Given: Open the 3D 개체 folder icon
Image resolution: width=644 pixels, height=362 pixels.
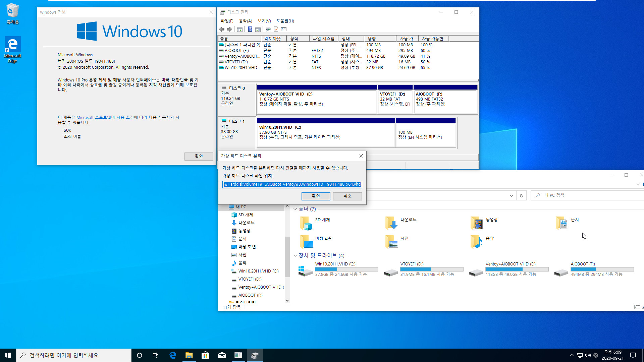Looking at the screenshot, I should tap(306, 223).
